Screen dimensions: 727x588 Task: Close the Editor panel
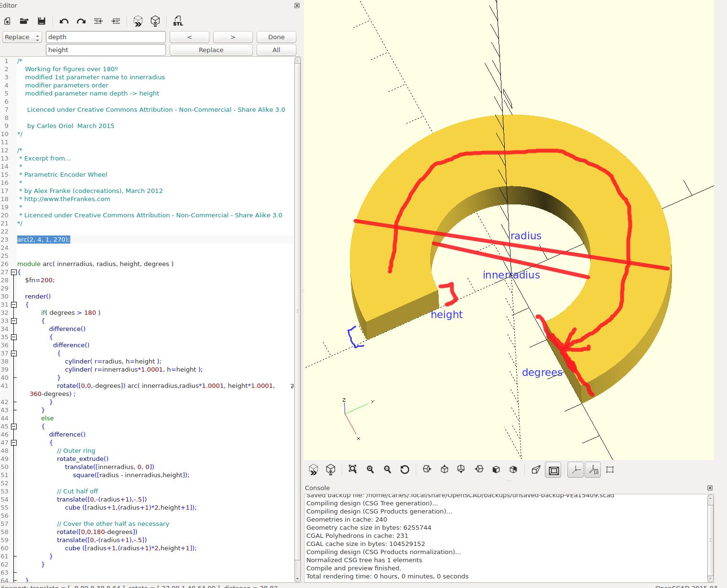[x=297, y=6]
